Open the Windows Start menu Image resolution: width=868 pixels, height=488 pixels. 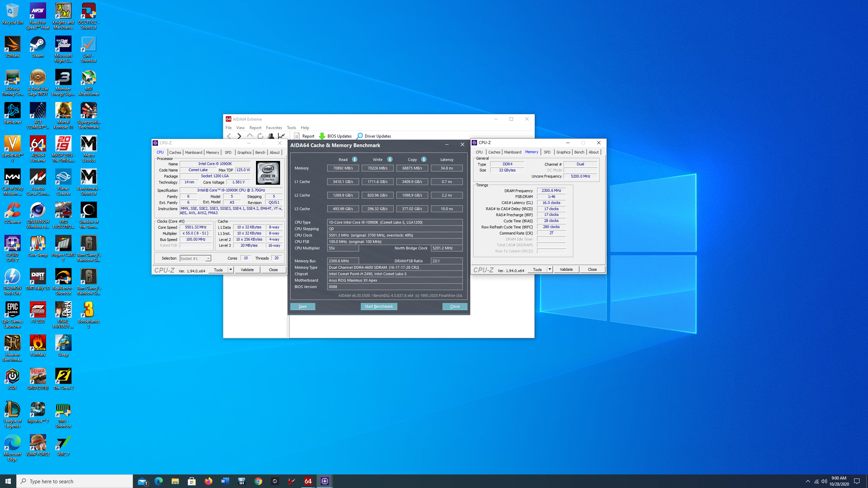(x=8, y=481)
